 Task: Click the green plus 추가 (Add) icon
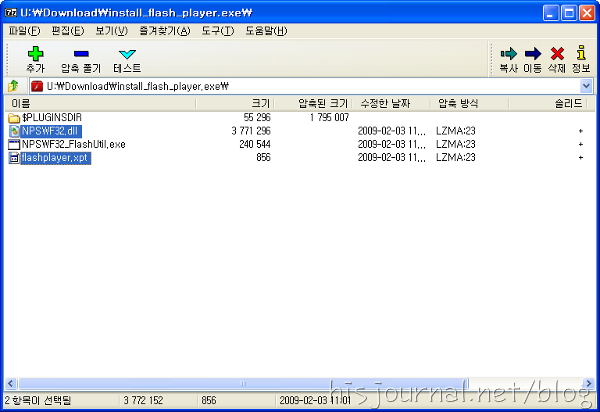pyautogui.click(x=35, y=54)
